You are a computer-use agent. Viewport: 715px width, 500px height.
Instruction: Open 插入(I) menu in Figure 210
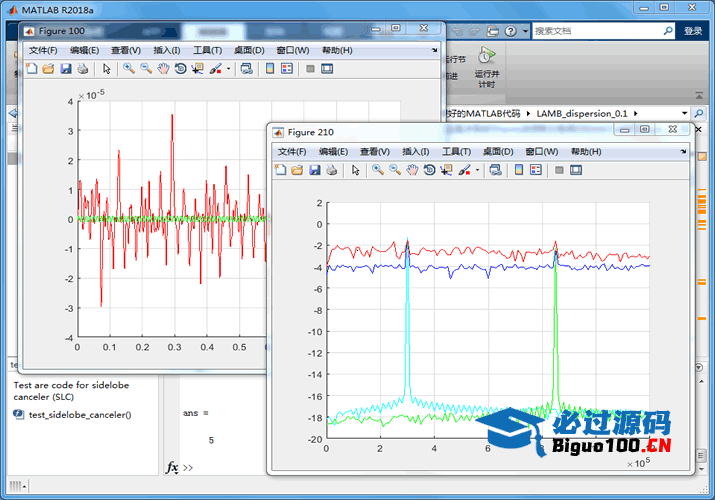(415, 151)
